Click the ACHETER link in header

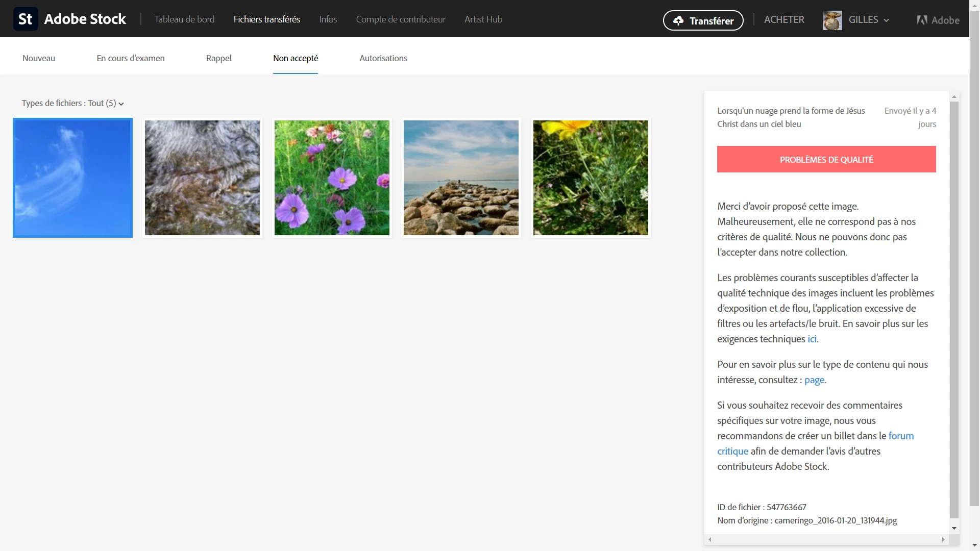(x=784, y=20)
